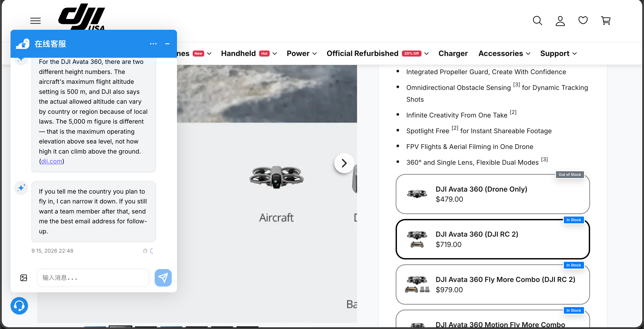Viewport: 644px width, 329px height.
Task: Open the shopping cart icon
Action: (606, 21)
